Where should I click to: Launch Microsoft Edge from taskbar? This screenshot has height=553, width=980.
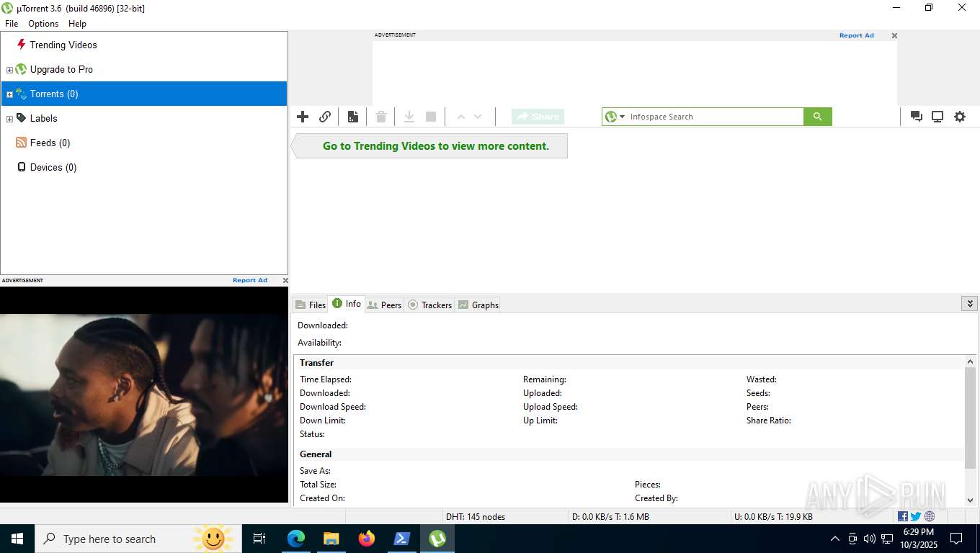point(296,539)
